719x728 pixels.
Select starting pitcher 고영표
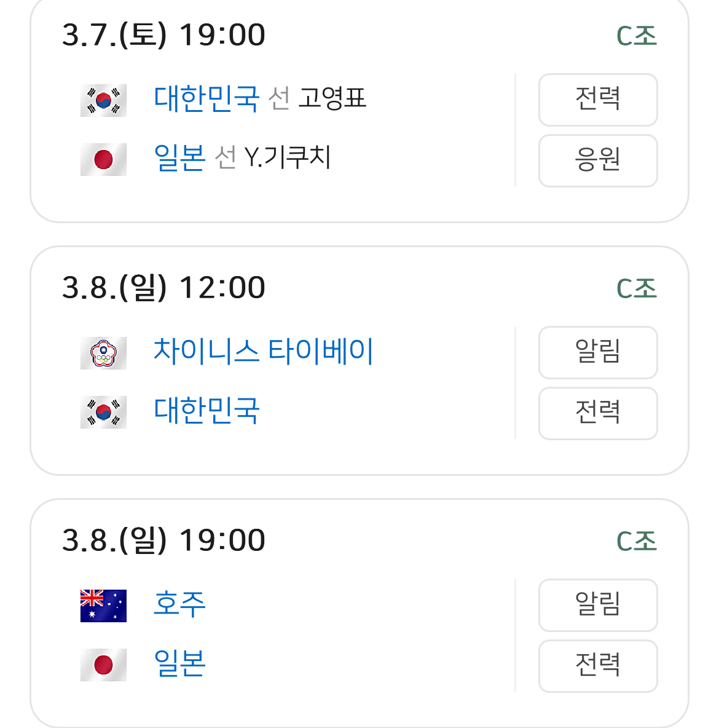coord(332,98)
